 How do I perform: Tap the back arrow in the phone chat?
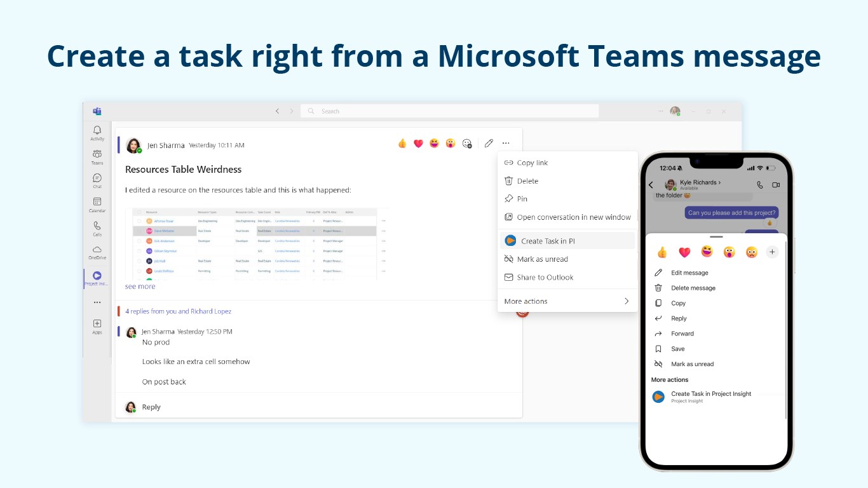pyautogui.click(x=651, y=185)
